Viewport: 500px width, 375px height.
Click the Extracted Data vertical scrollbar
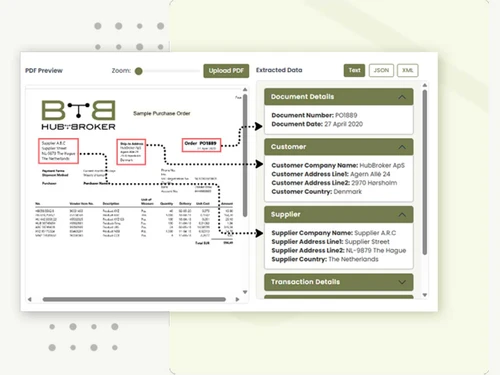point(425,173)
